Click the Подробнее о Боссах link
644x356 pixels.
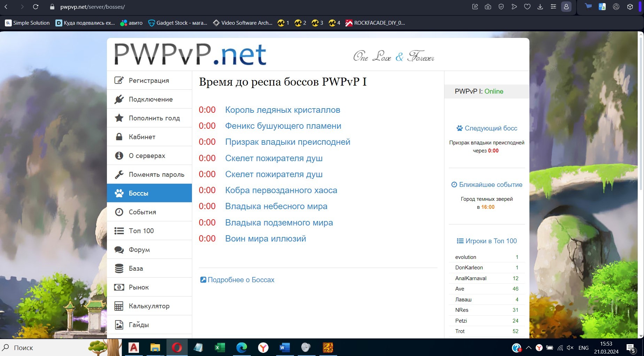(x=241, y=280)
